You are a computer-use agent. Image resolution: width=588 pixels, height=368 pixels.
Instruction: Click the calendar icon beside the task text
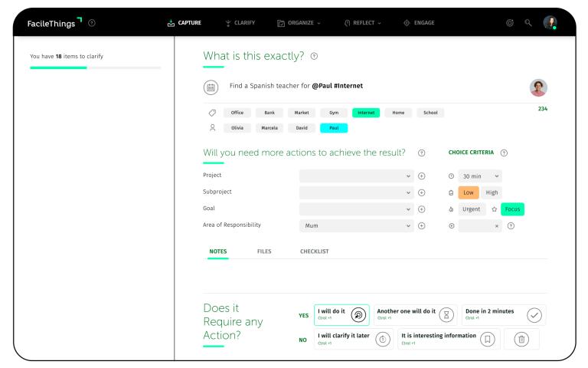(x=211, y=87)
